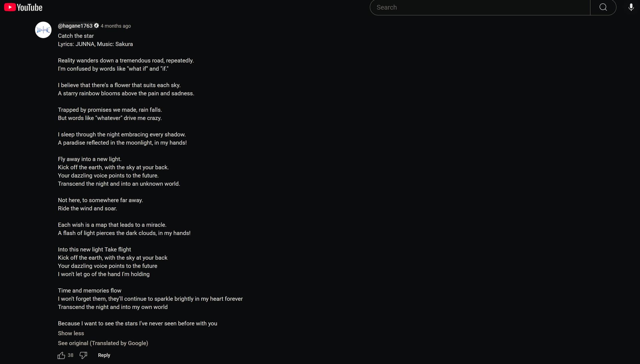Click the verified badge beside hagane1763
Image resolution: width=640 pixels, height=364 pixels.
96,26
